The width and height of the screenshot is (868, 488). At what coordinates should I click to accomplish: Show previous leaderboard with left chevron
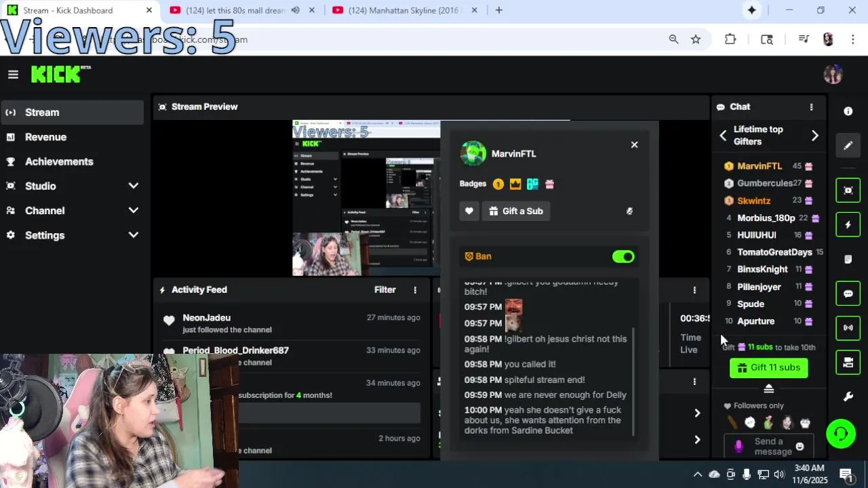[723, 136]
